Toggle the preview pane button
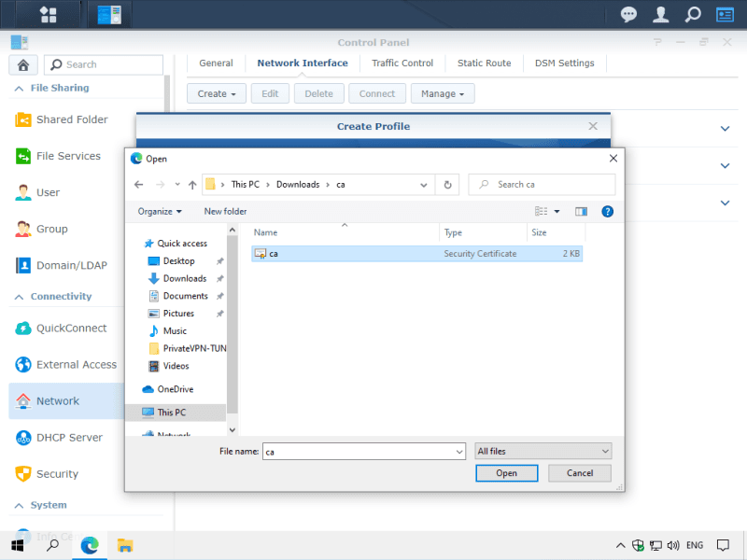Image resolution: width=747 pixels, height=560 pixels. click(x=581, y=212)
